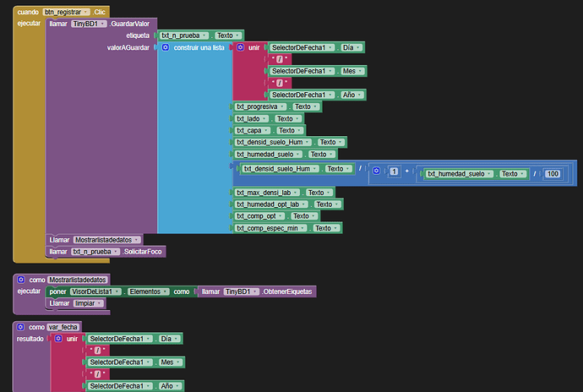The height and width of the screenshot is (392, 583).
Task: Open gear mutator of Mostrarlistadedatos procedure definition
Action: (20, 279)
